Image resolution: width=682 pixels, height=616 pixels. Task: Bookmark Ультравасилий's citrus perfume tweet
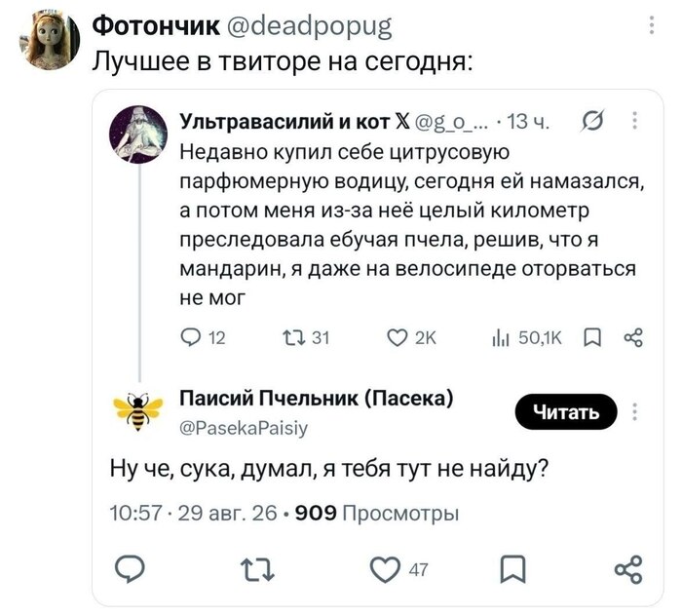pos(592,337)
